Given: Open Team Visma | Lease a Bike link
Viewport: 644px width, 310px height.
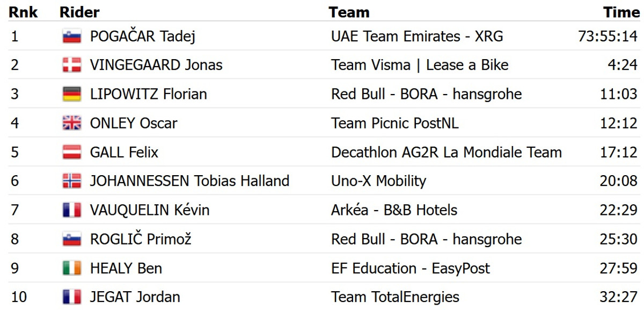Looking at the screenshot, I should (x=420, y=66).
